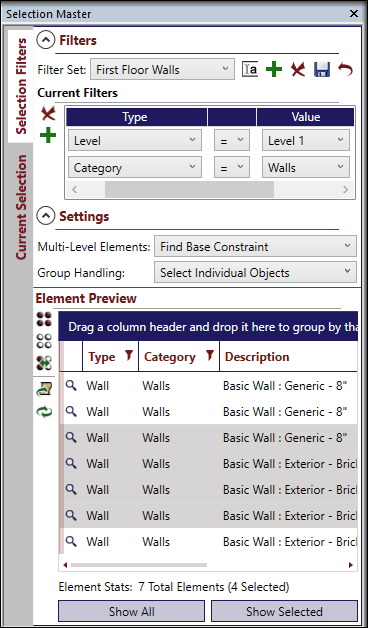Click the Show Selected button
The height and width of the screenshot is (628, 368).
pos(284,612)
